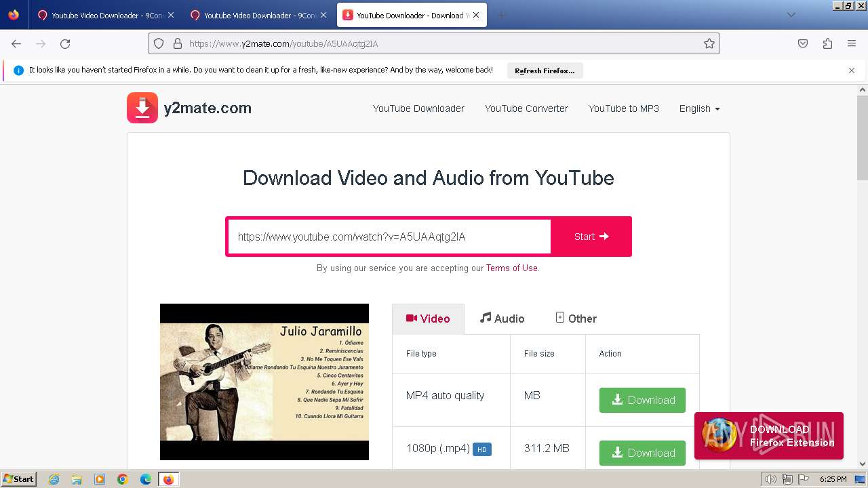Viewport: 868px width, 488px height.
Task: Open Windows Media Player taskbar icon
Action: 100,479
